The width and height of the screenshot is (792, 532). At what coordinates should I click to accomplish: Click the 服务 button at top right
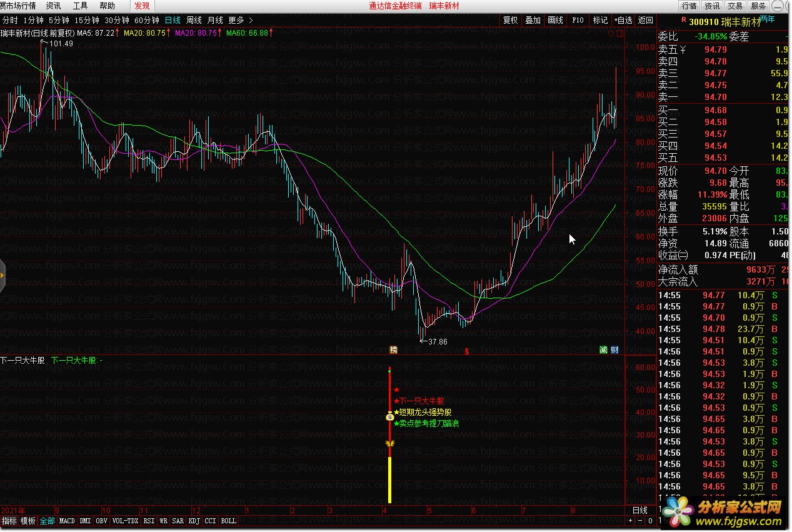tap(758, 6)
